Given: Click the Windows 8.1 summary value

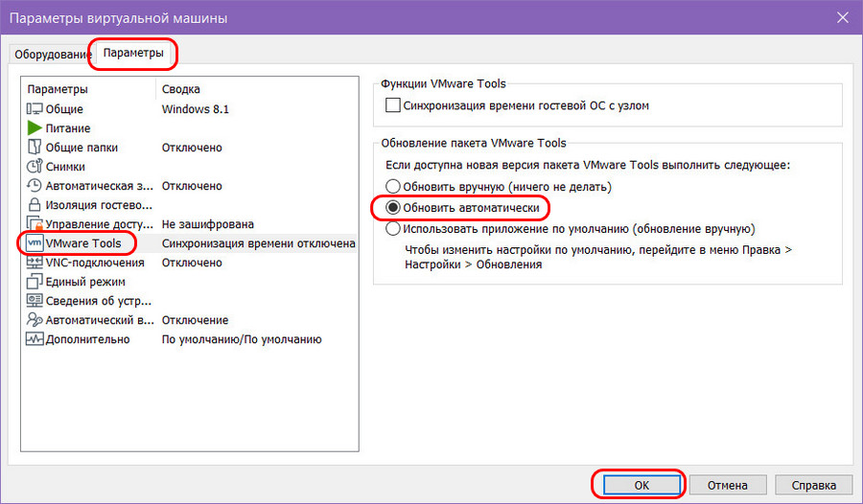Looking at the screenshot, I should pos(195,109).
